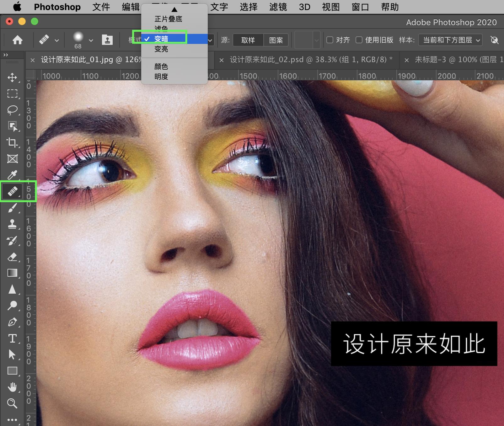The width and height of the screenshot is (504, 426).
Task: Select the Object Selection tool
Action: tap(12, 126)
